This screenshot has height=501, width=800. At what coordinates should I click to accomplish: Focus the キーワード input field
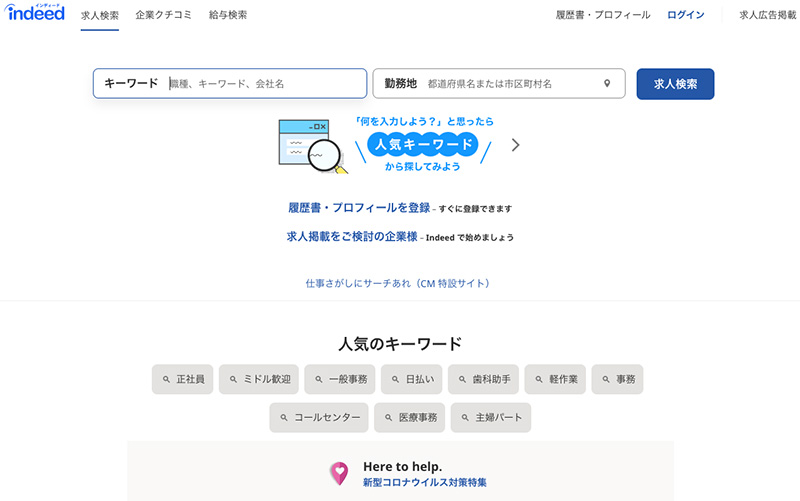pos(263,84)
